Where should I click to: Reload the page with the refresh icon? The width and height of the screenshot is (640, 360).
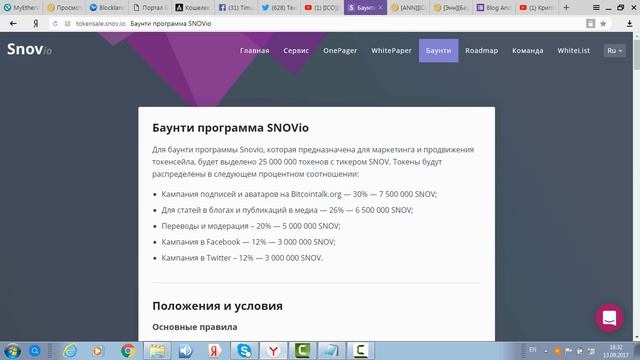click(55, 24)
